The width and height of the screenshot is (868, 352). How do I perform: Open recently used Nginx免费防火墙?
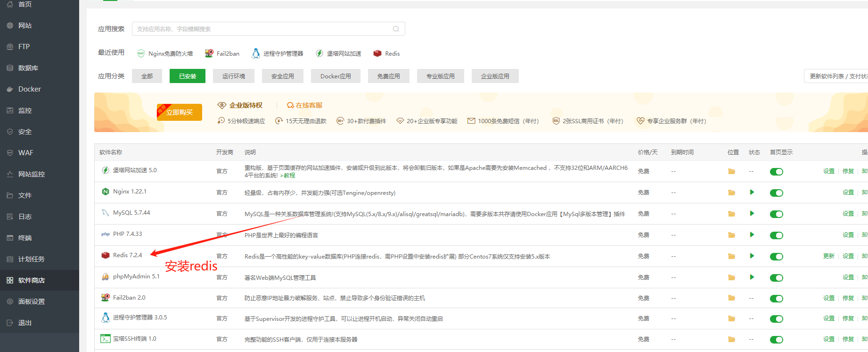tap(165, 53)
